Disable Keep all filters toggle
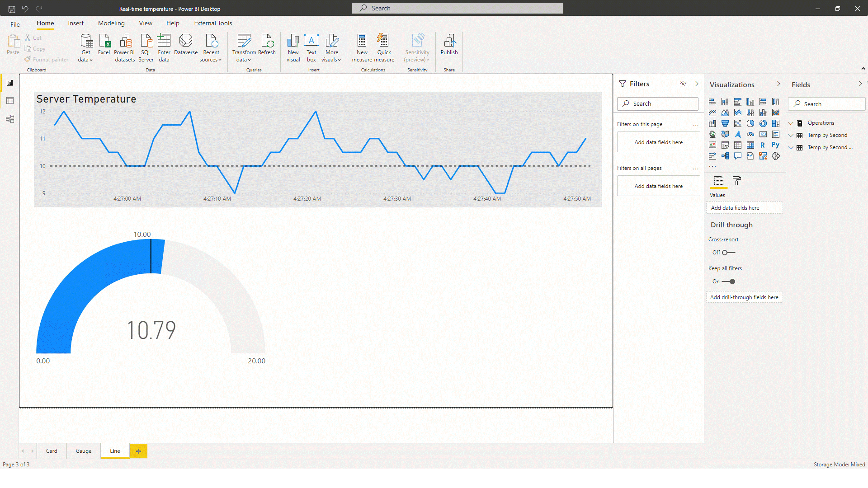The width and height of the screenshot is (868, 488). point(730,281)
